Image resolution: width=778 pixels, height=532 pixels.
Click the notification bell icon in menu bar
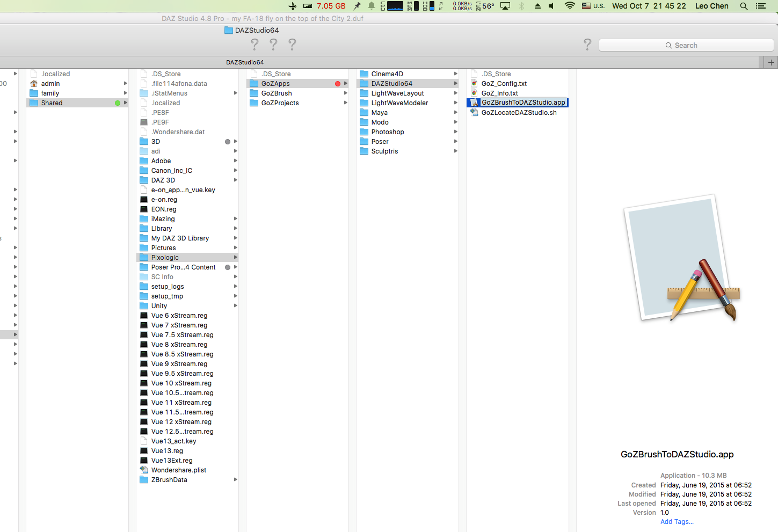(371, 6)
